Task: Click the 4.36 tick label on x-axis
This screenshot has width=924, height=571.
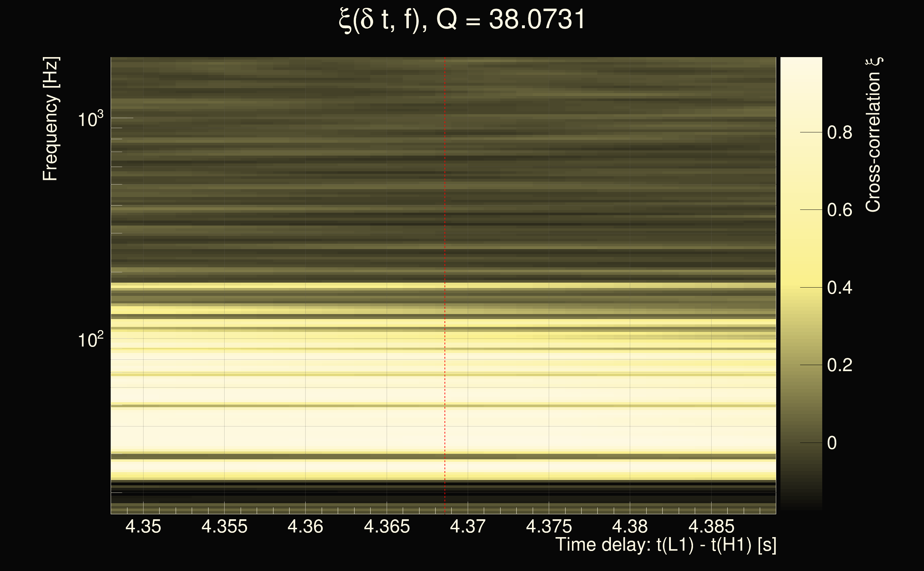Action: (305, 526)
